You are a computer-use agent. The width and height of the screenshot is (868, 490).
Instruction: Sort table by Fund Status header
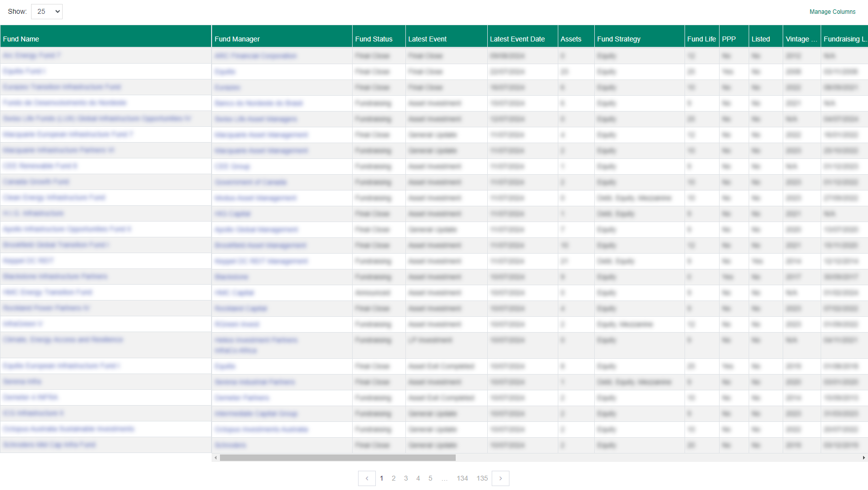373,39
